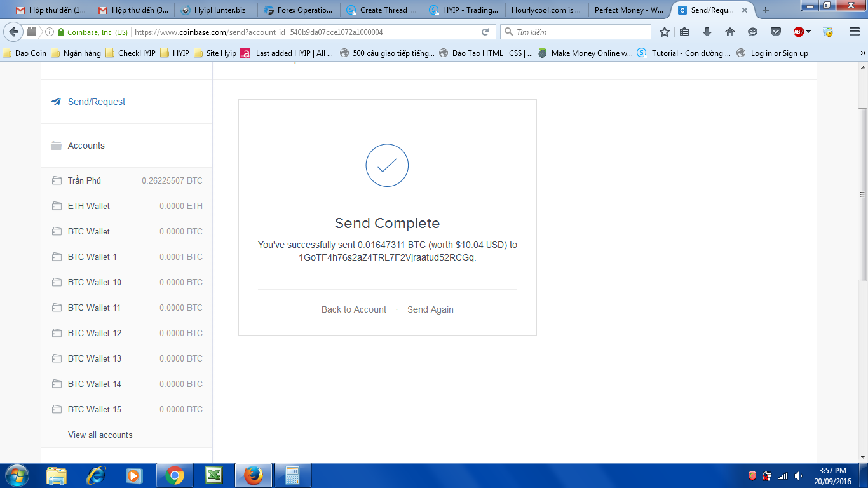Click View all accounts

point(100,435)
